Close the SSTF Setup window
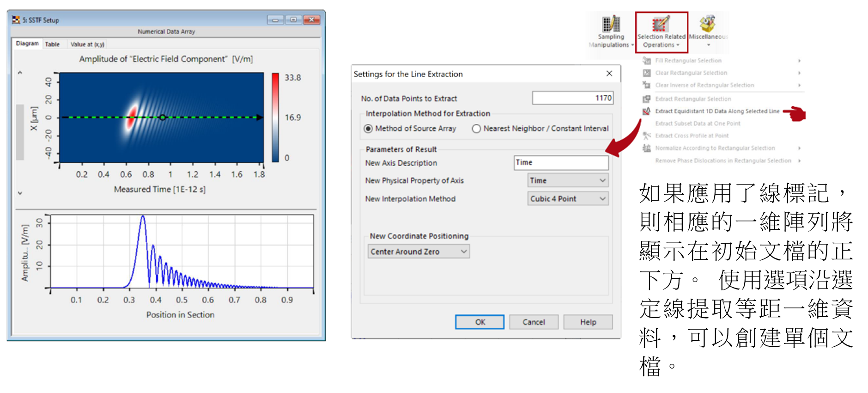This screenshot has height=393, width=868. 312,20
